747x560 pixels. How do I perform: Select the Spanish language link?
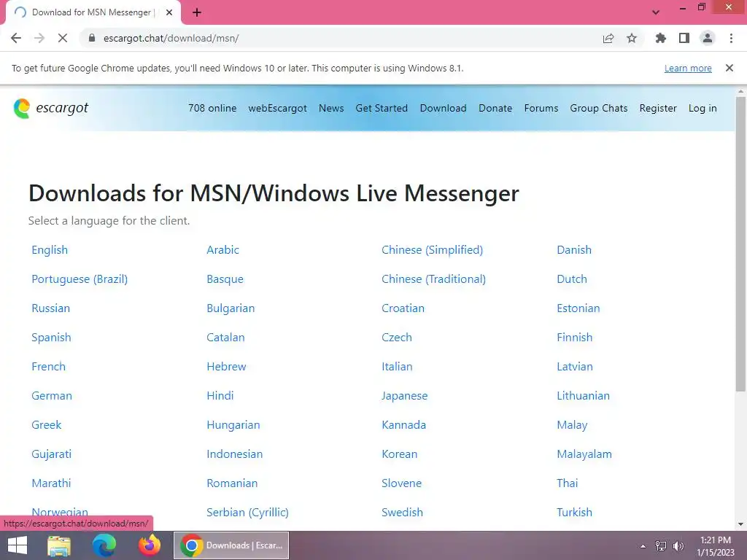51,337
